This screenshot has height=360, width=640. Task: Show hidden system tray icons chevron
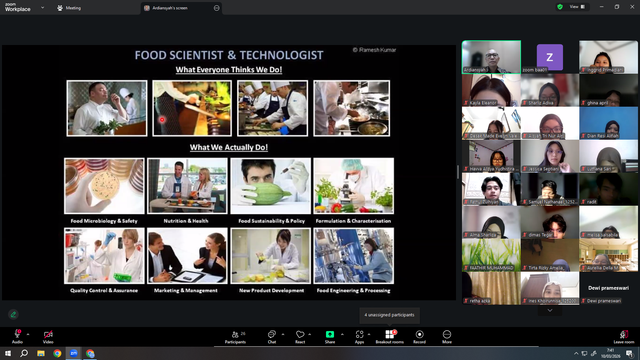click(x=576, y=353)
